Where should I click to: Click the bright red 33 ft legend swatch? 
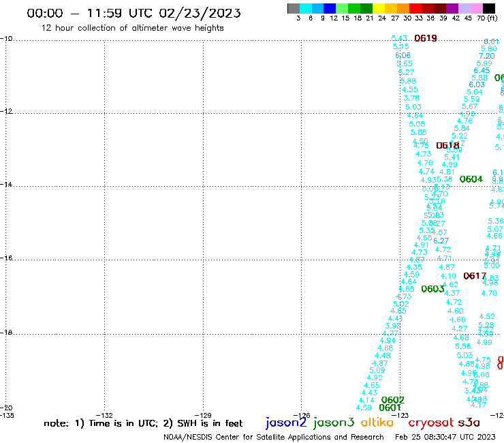(x=415, y=8)
